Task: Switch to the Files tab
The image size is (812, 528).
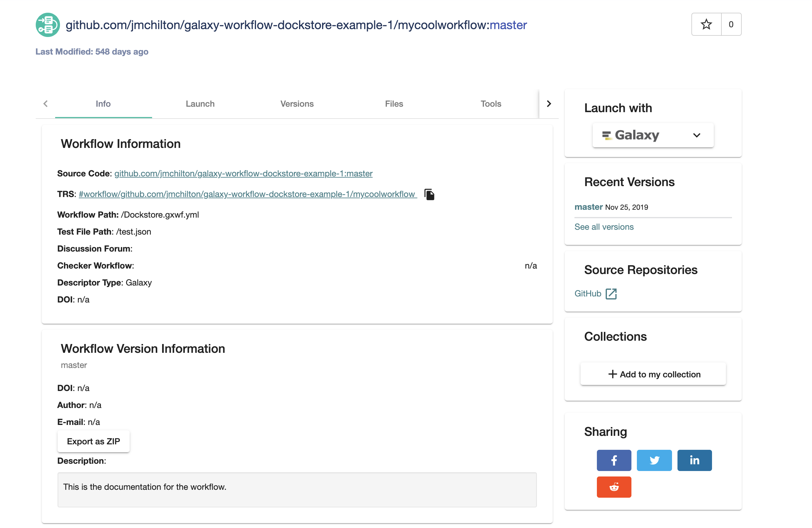Action: point(394,104)
